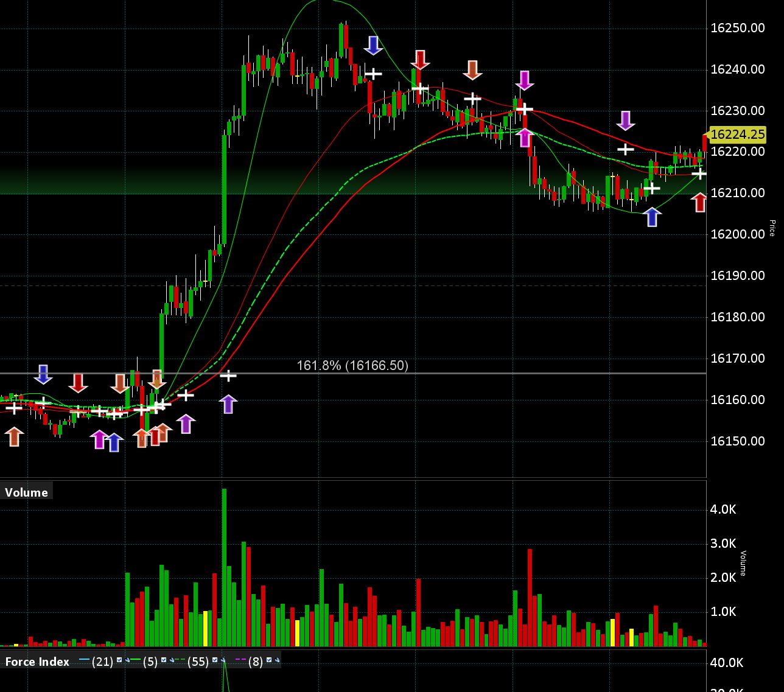
Task: Click the Volume panel title
Action: [x=26, y=492]
